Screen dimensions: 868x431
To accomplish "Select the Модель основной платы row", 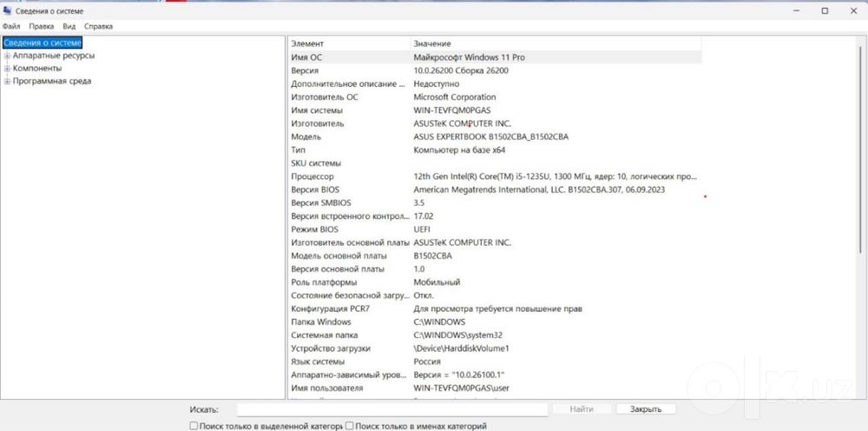I will (496, 256).
